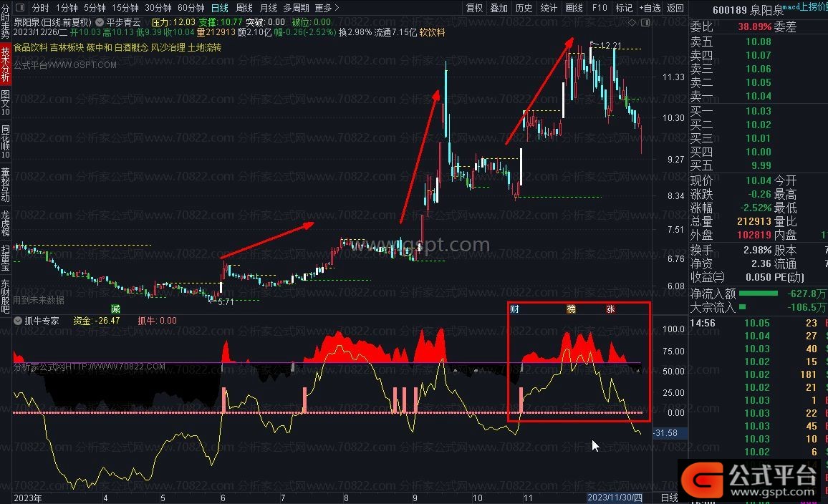Click the 买一 10.03 order row

pyautogui.click(x=759, y=112)
